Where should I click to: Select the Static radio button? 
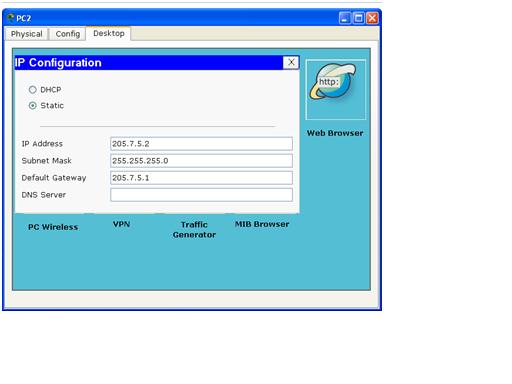(x=32, y=106)
